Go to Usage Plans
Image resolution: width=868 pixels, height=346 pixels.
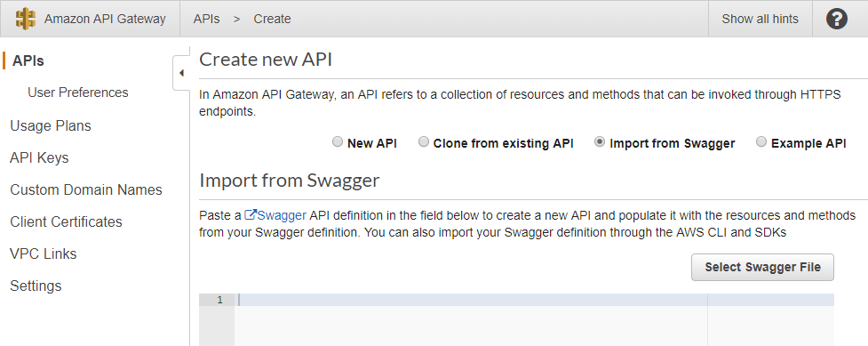(51, 126)
